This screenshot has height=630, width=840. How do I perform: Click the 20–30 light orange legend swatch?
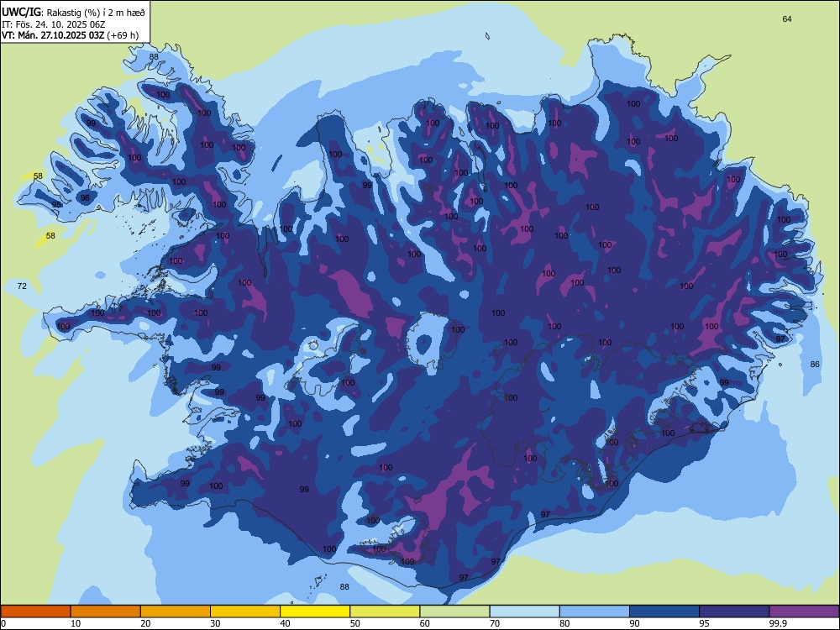[176, 612]
